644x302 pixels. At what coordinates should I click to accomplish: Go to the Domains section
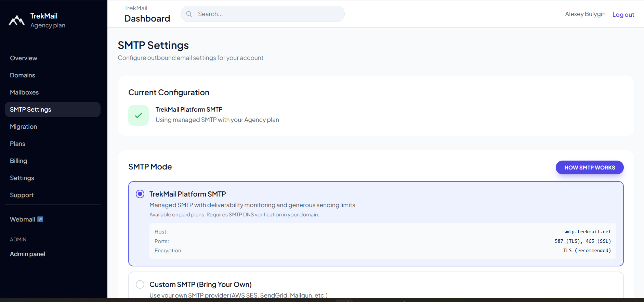[23, 75]
